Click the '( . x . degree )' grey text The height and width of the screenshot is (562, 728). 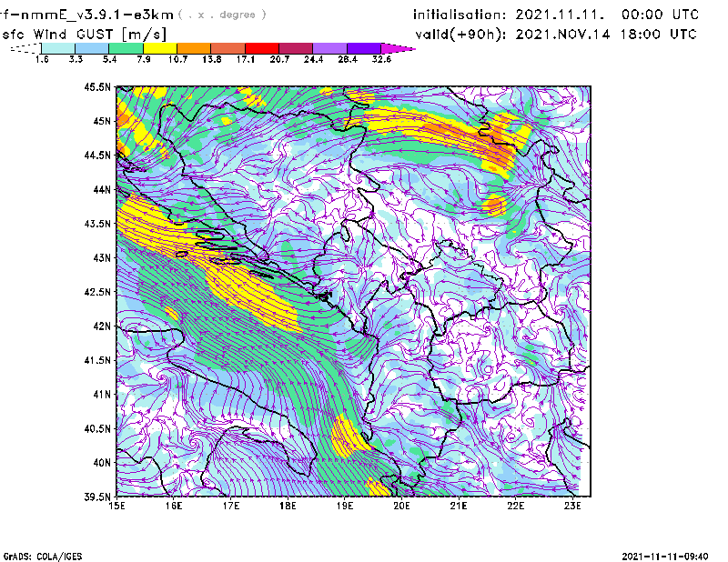click(x=222, y=15)
